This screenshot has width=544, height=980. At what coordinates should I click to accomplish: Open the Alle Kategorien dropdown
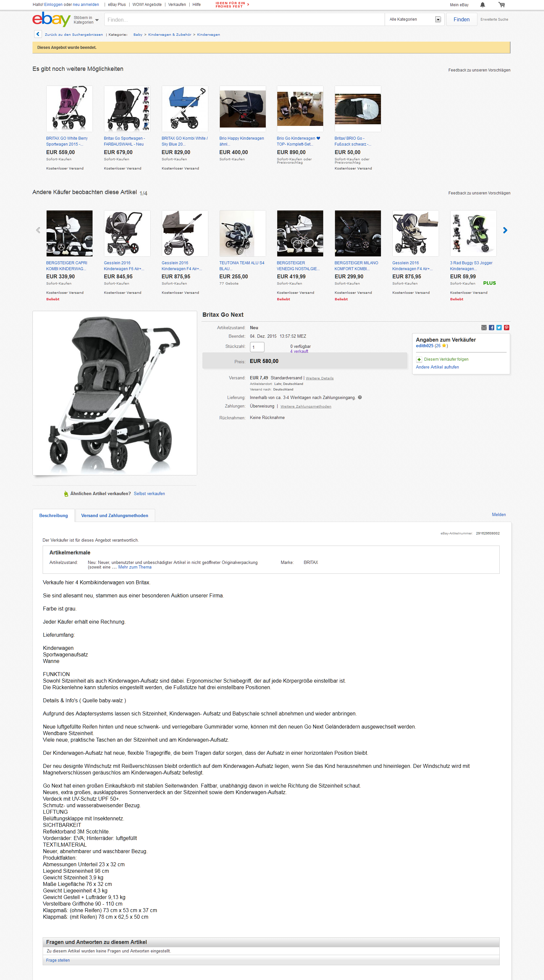[414, 19]
